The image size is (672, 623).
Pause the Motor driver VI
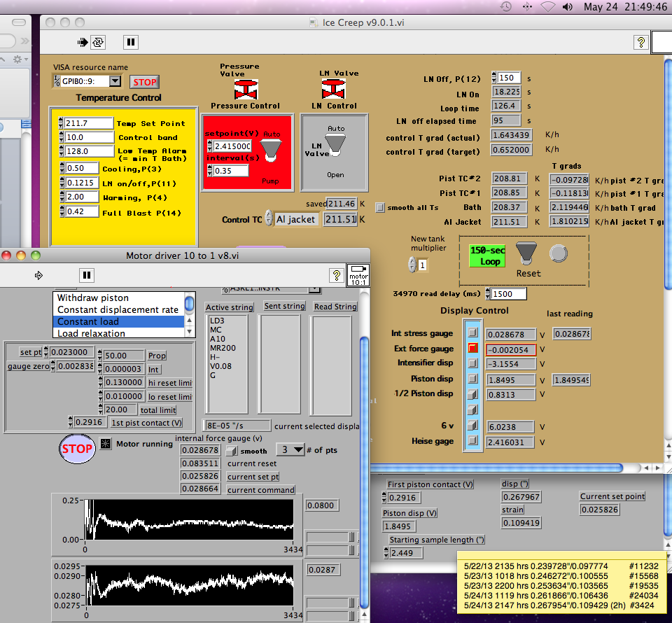click(x=86, y=275)
